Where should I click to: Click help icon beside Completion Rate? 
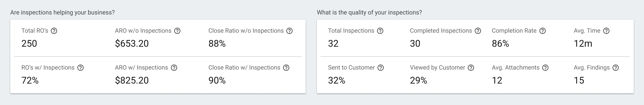point(543,31)
